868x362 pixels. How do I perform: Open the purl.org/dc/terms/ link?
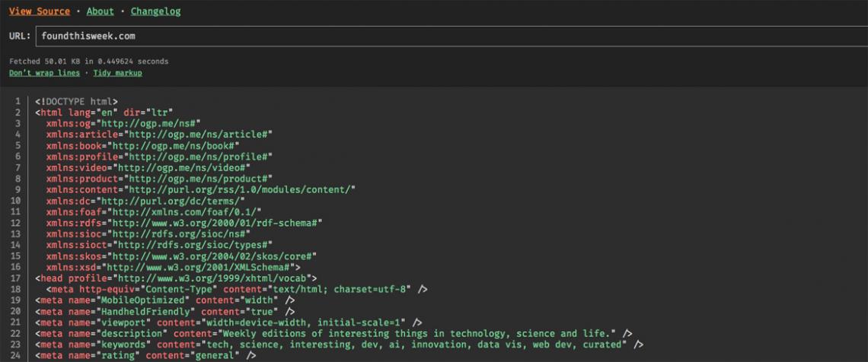(173, 201)
